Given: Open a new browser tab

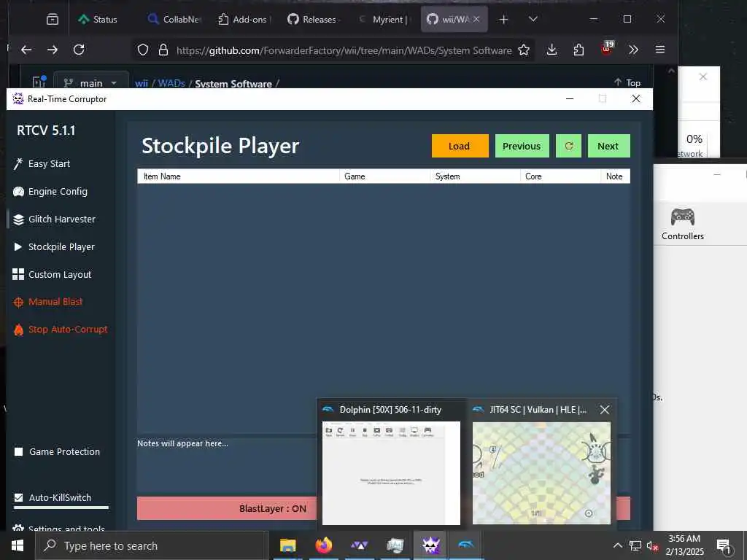Looking at the screenshot, I should pos(503,20).
